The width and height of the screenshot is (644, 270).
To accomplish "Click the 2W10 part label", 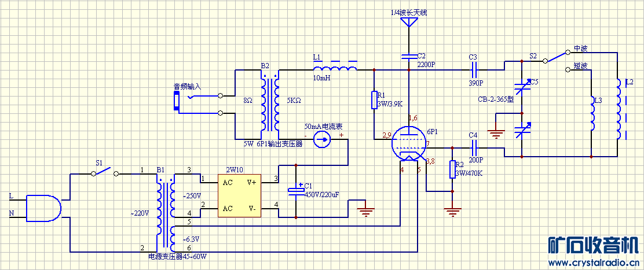I will pyautogui.click(x=234, y=169).
